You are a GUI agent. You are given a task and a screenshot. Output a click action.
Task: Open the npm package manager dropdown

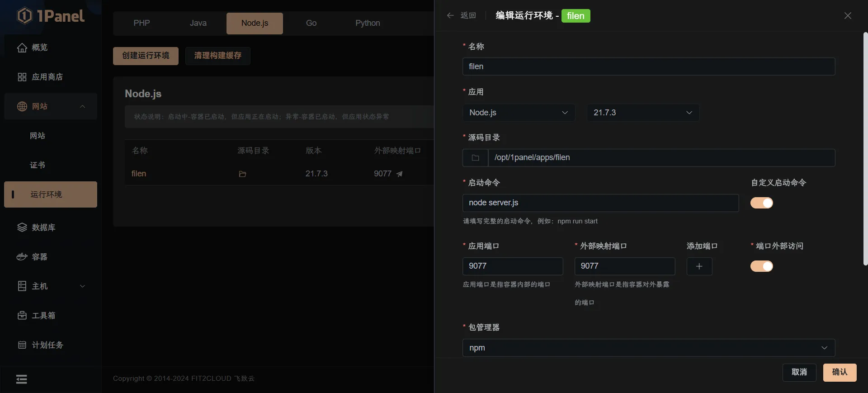click(x=649, y=348)
